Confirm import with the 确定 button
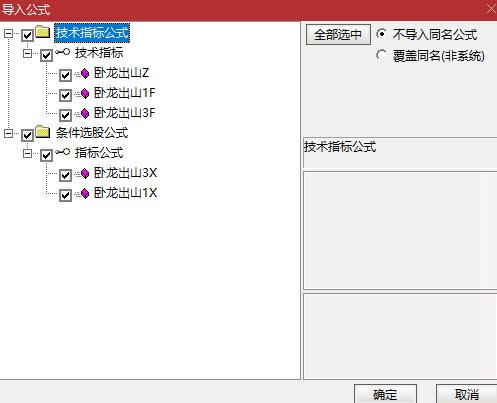 (385, 394)
